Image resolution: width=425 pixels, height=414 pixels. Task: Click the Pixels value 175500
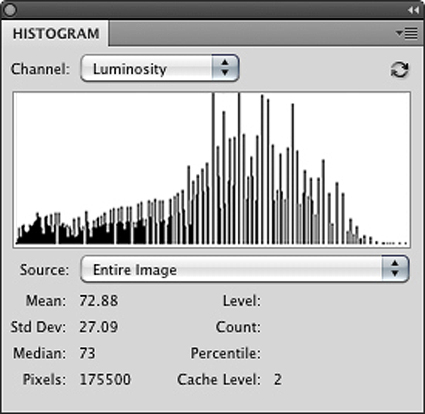pos(105,379)
